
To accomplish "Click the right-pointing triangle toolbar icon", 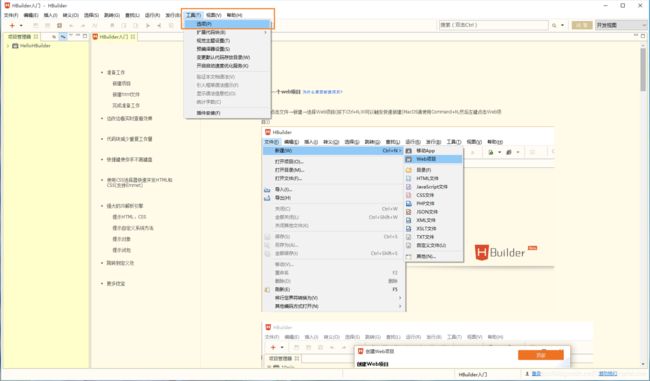I will point(148,26).
